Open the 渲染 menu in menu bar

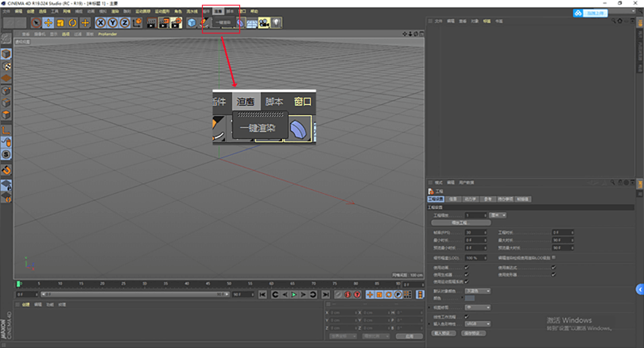click(x=218, y=12)
